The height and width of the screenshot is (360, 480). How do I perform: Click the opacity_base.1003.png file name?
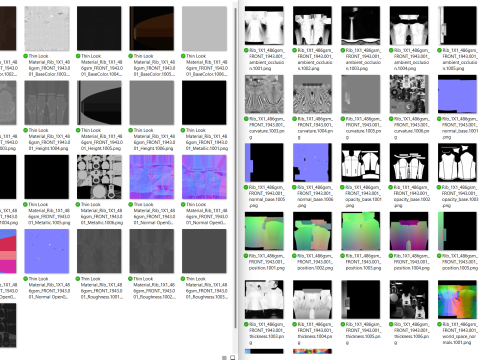coord(460,196)
